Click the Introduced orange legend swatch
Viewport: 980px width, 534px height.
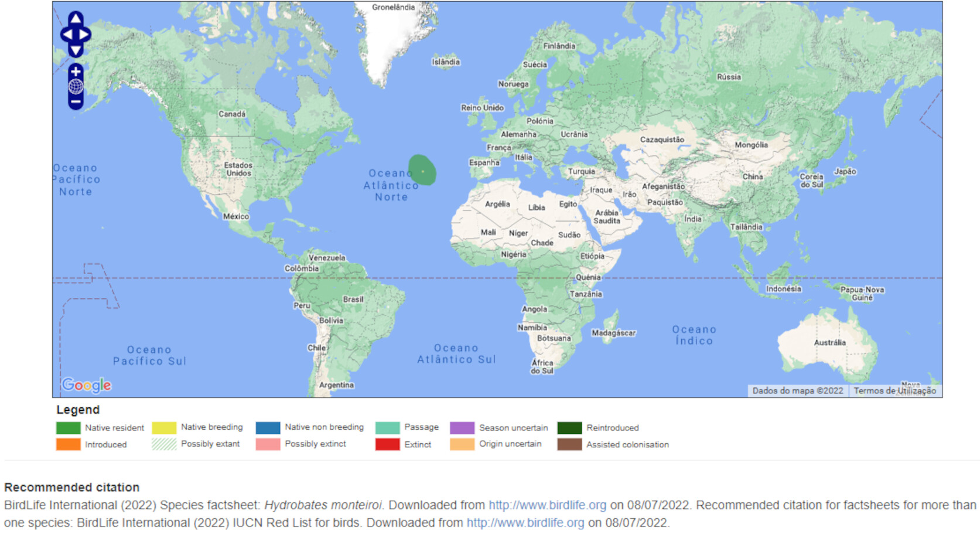tap(68, 444)
